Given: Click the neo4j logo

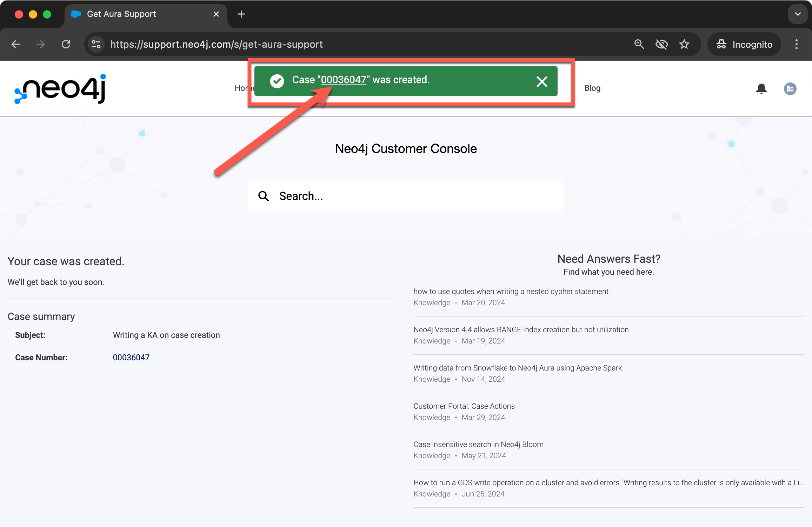Looking at the screenshot, I should coord(60,89).
